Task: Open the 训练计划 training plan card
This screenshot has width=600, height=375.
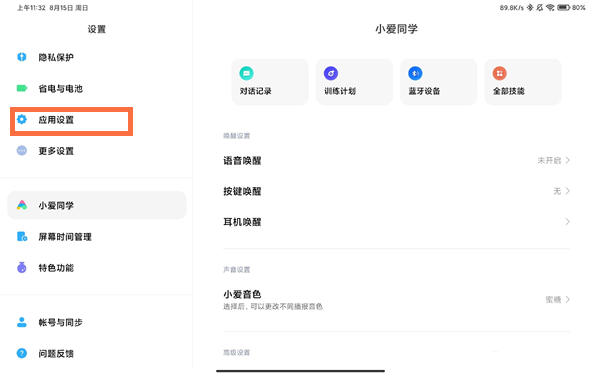Action: (x=354, y=82)
